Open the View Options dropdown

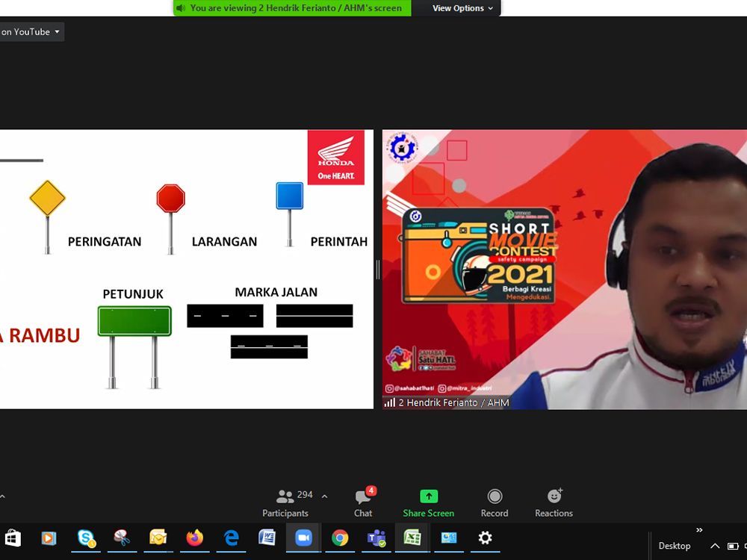pos(462,8)
